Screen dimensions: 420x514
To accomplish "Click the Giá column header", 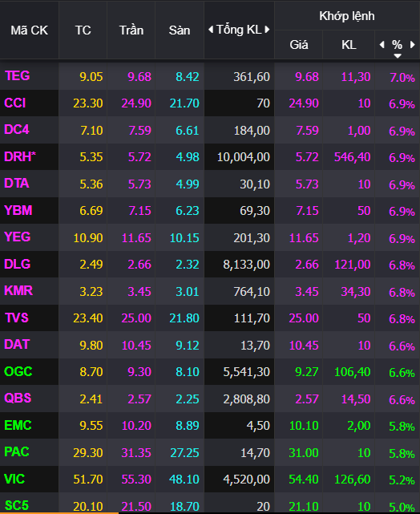I will 299,45.
